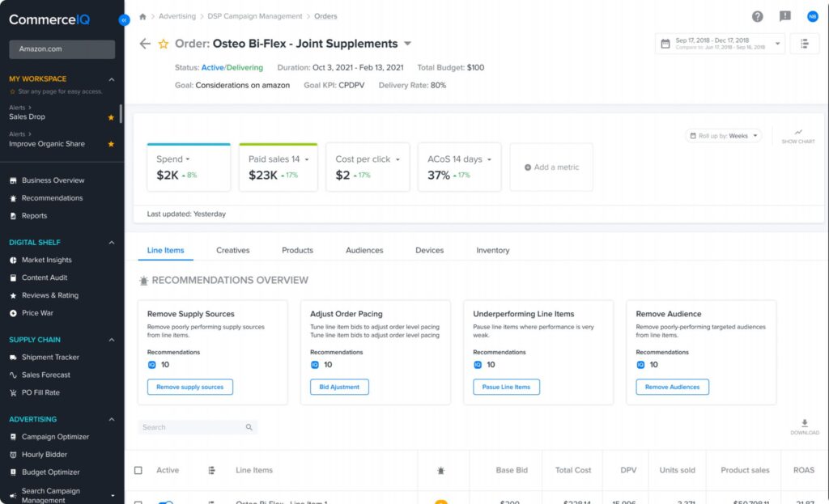The image size is (829, 504).
Task: Open the order name dropdown arrow
Action: [408, 44]
